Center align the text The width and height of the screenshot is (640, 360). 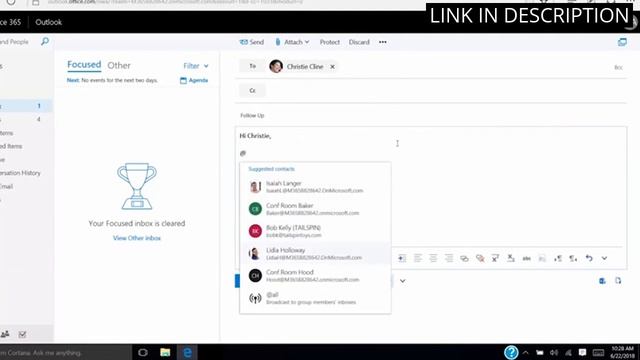tap(433, 258)
